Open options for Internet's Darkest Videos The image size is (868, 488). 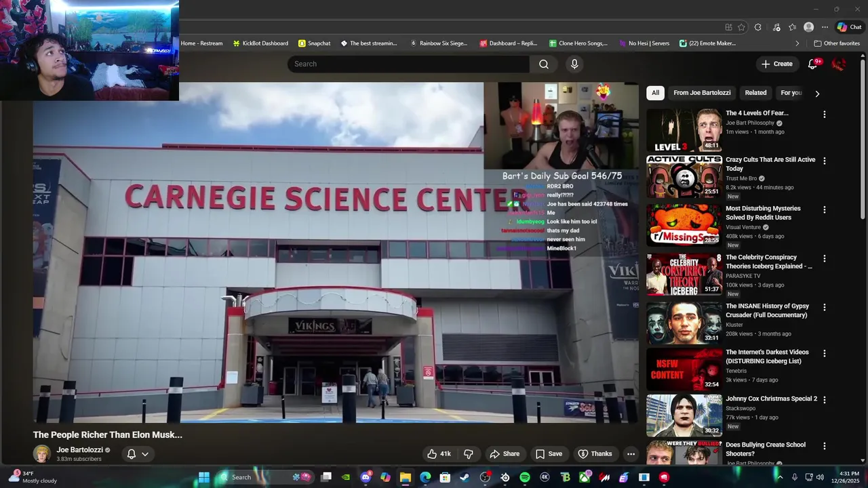(x=825, y=354)
